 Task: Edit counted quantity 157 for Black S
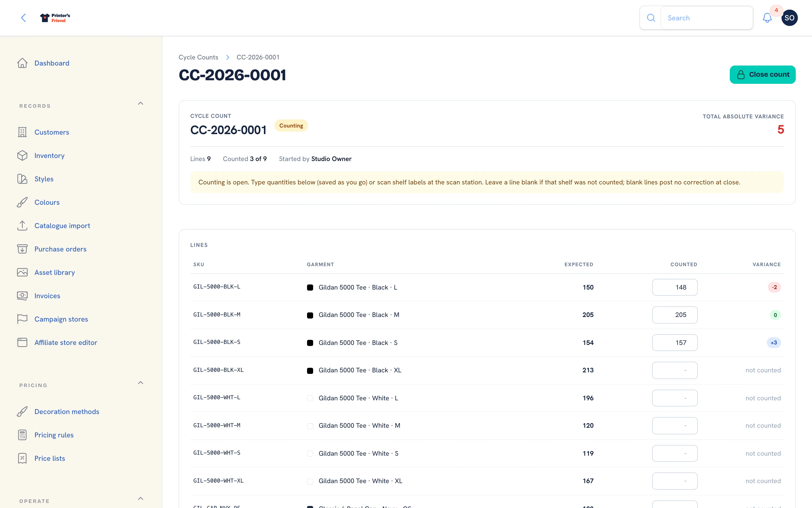point(675,343)
